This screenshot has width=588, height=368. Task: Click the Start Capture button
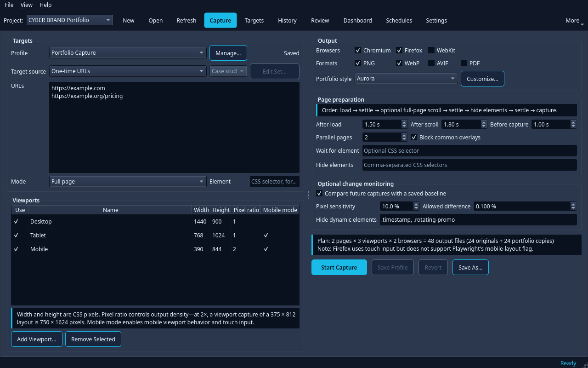(x=339, y=268)
